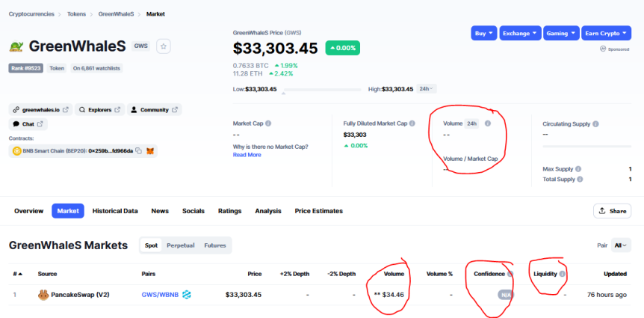Click the Rank #9523 badge

tap(25, 68)
